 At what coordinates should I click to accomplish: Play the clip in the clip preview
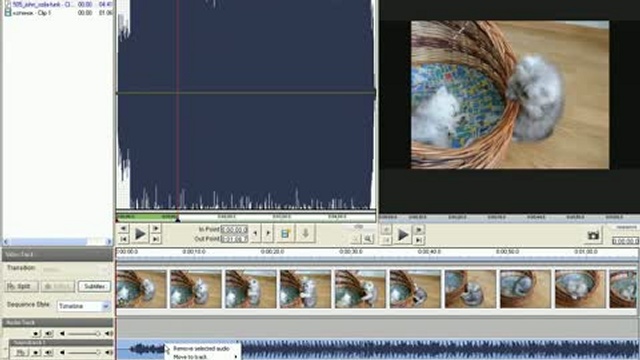(140, 234)
